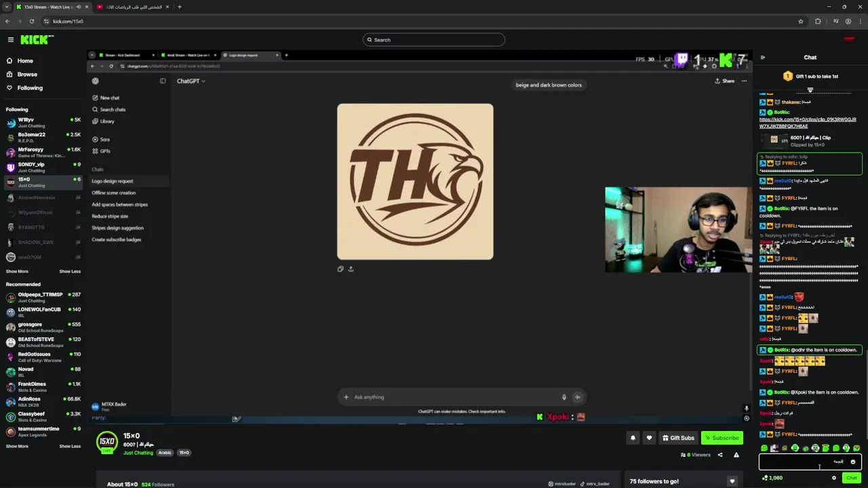The image size is (868, 488).
Task: Click the generated TH eagle logo image
Action: [x=415, y=182]
